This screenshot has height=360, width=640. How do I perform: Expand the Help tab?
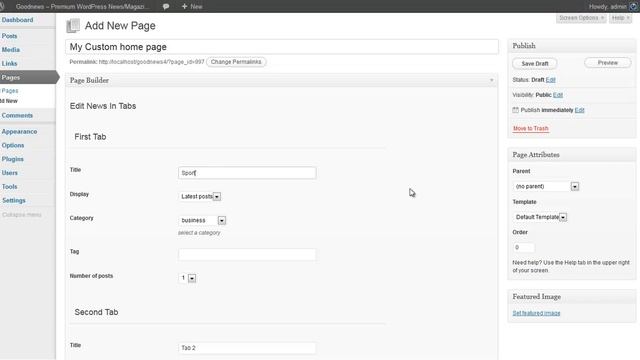(620, 18)
